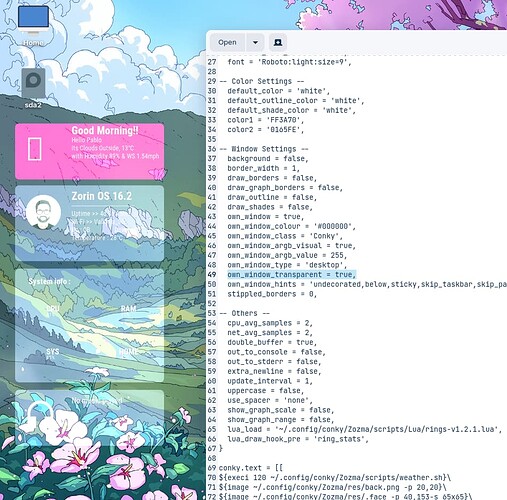507x500 pixels.
Task: Click the Zorin OS 16.2 title
Action: [102, 196]
